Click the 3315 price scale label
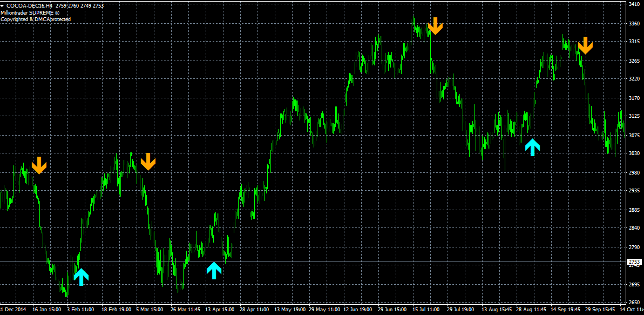The width and height of the screenshot is (644, 315). [635, 42]
